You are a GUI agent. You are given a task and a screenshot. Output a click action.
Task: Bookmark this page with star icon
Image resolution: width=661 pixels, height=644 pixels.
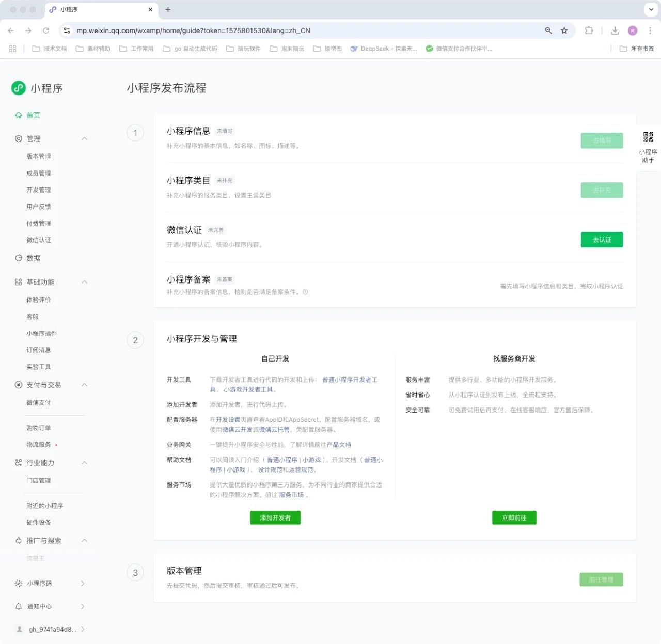click(564, 30)
